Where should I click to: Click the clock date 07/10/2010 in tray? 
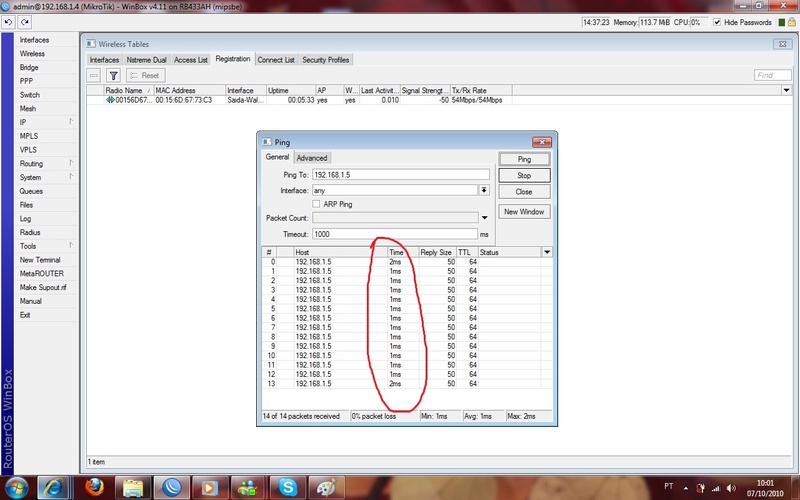pyautogui.click(x=765, y=493)
